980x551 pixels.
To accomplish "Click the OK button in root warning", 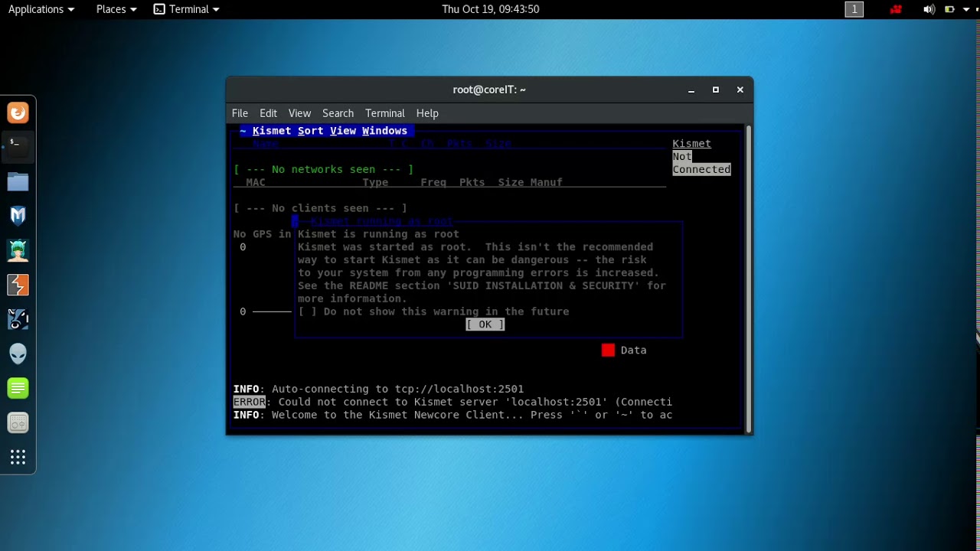I will coord(485,324).
